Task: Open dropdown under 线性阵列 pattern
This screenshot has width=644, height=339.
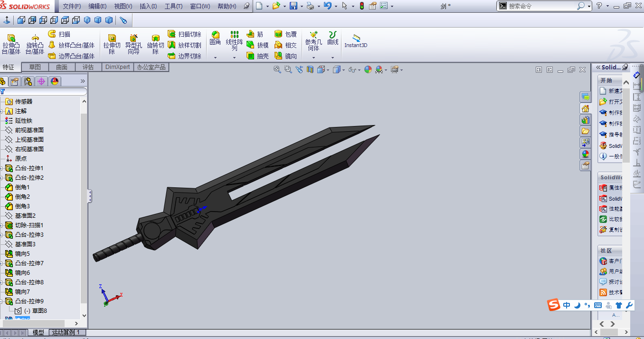Action: tap(234, 58)
